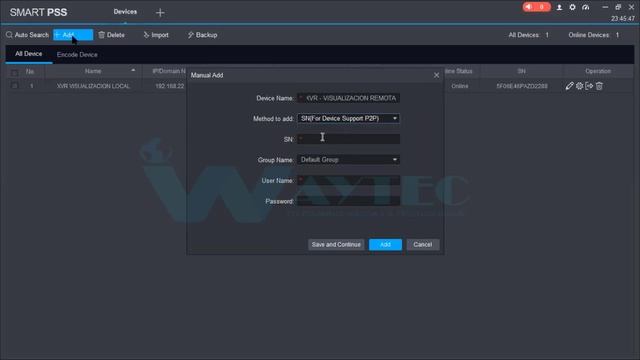This screenshot has width=640, height=360.
Task: Click the alarm speaker notification badge
Action: coord(536,7)
